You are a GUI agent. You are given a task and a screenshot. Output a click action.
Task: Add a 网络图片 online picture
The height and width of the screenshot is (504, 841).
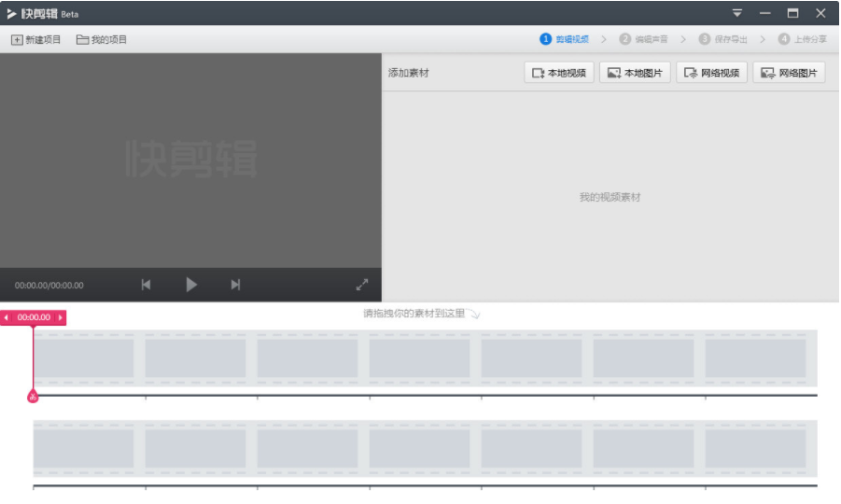pos(789,73)
